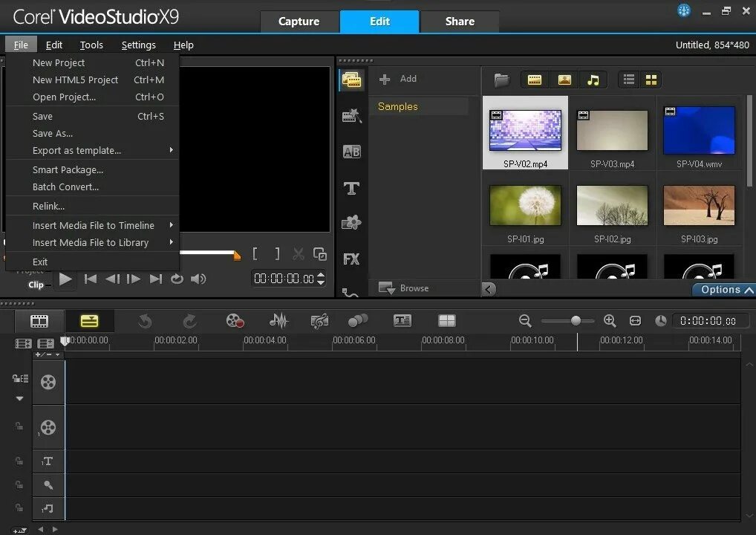Viewport: 756px width, 535px height.
Task: Expand the Options panel
Action: [x=725, y=290]
